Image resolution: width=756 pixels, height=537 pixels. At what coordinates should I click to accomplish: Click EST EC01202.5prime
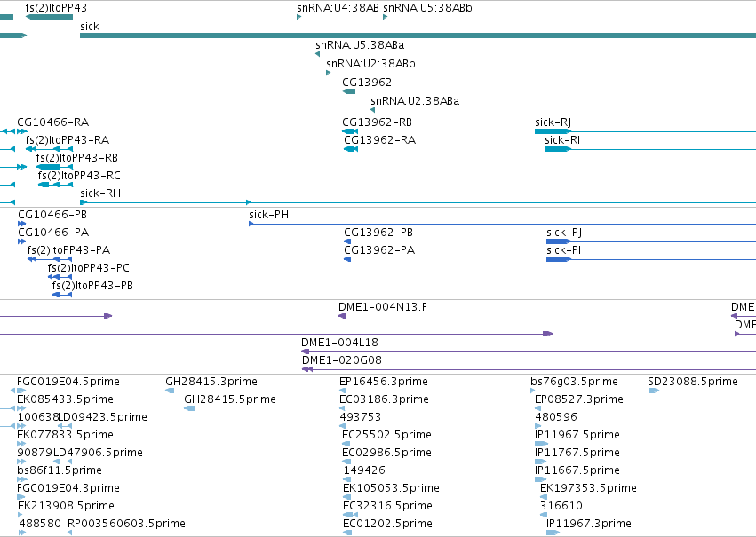[x=387, y=524]
